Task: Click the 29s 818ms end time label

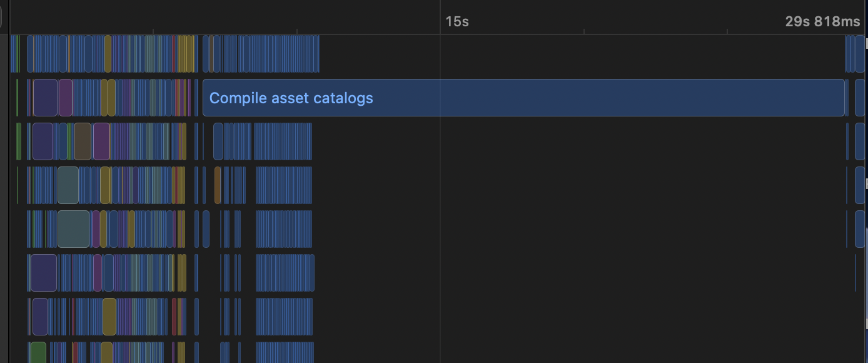Action: click(x=822, y=22)
